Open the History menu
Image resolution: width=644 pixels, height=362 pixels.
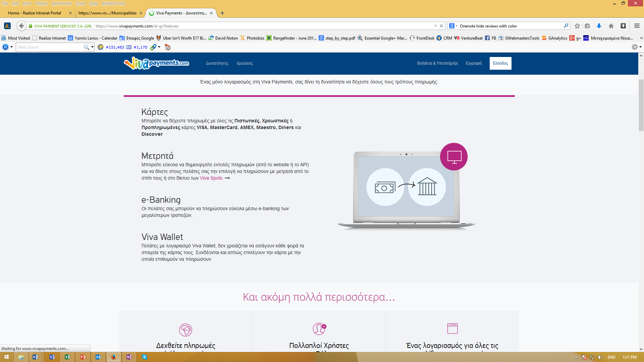pyautogui.click(x=42, y=3)
